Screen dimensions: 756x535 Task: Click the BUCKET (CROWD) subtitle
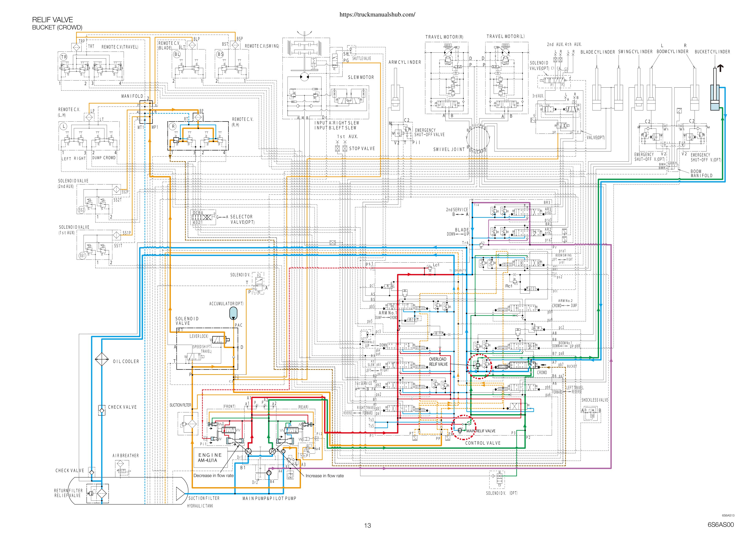(x=57, y=28)
